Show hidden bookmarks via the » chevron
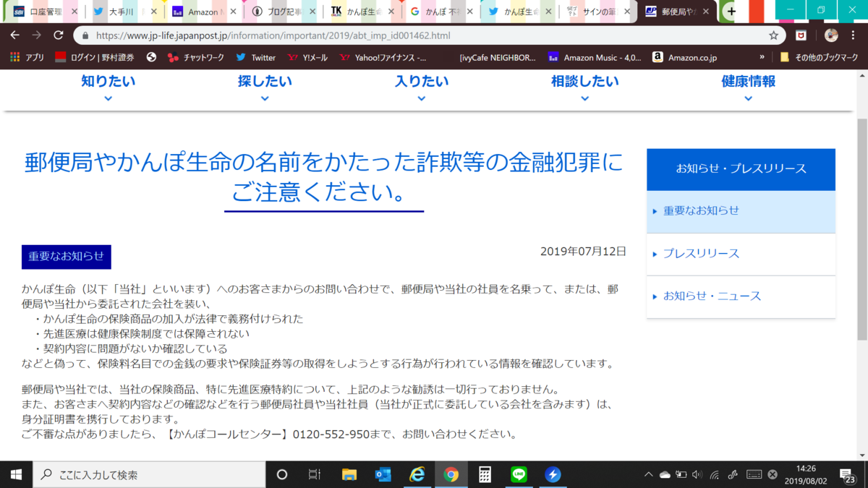This screenshot has height=488, width=868. [x=762, y=57]
